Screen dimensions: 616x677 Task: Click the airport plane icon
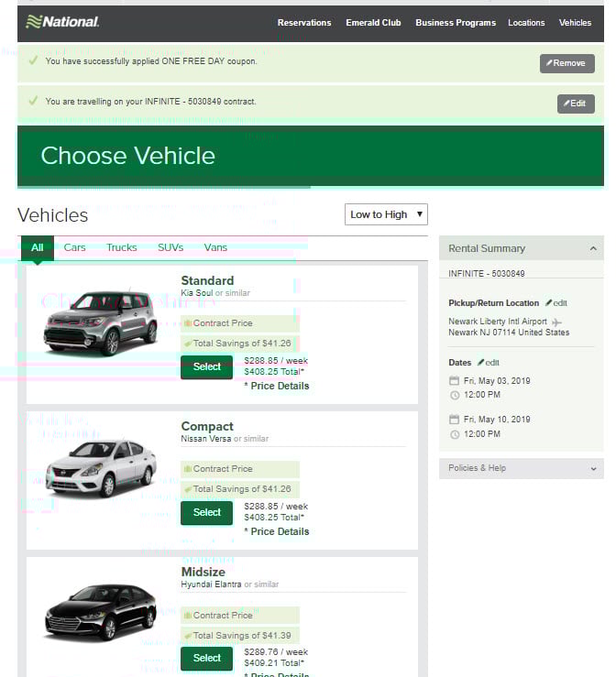click(x=556, y=322)
